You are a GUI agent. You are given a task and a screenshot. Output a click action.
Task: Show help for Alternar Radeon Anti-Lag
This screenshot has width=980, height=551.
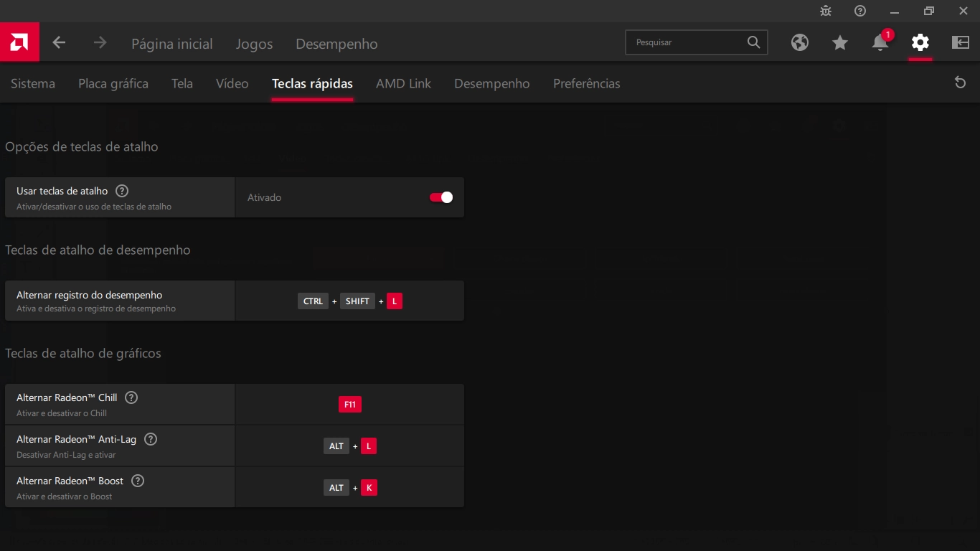point(151,439)
